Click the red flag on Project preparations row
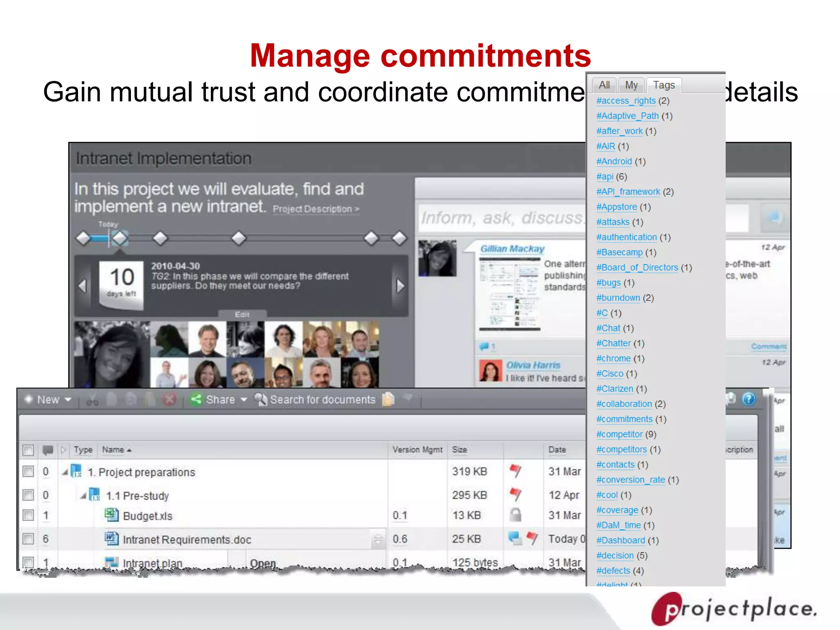840x630 pixels. pyautogui.click(x=516, y=470)
